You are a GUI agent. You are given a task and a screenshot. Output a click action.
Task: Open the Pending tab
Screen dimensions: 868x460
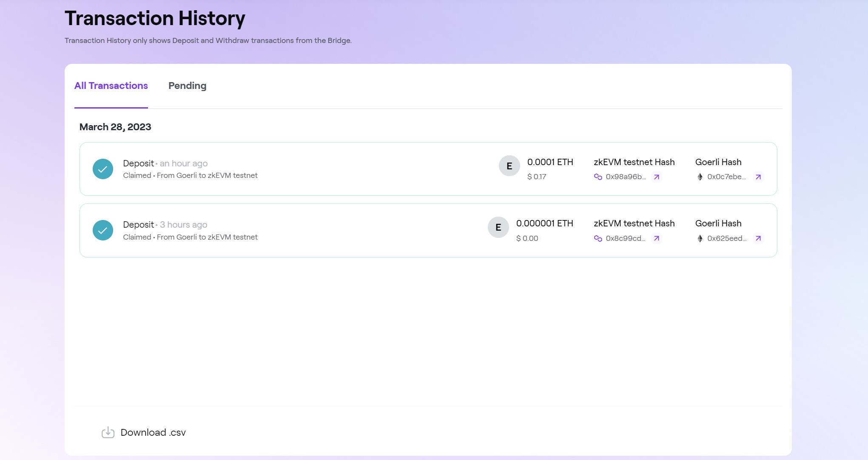(x=187, y=86)
